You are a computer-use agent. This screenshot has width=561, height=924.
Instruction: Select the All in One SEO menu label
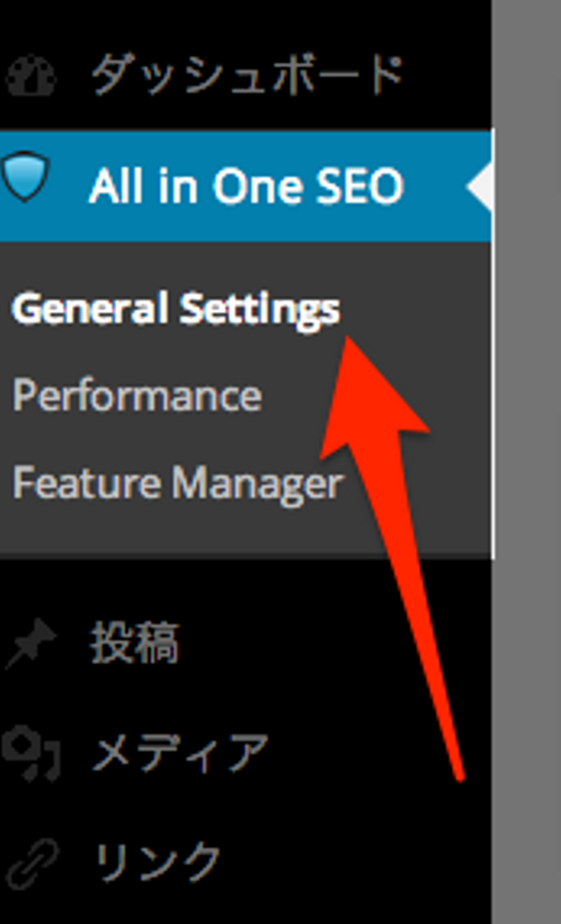pos(246,186)
